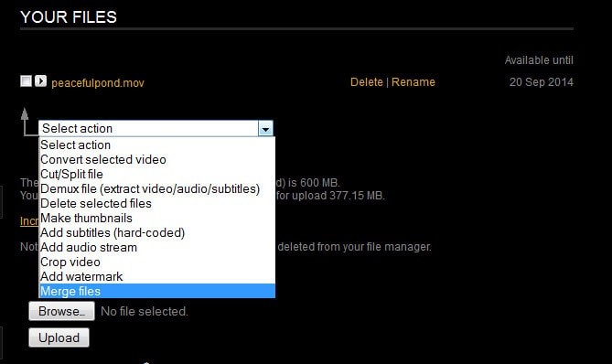Select 'Crop video' from dropdown
The height and width of the screenshot is (364, 612).
point(157,262)
